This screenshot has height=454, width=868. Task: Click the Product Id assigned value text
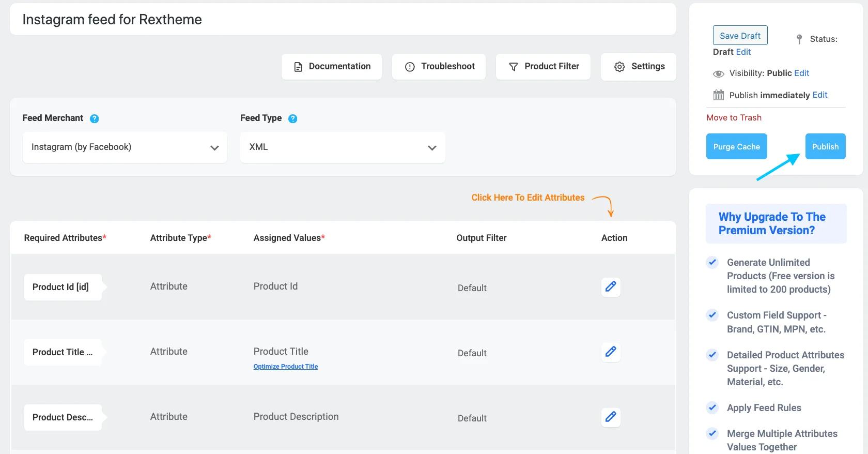coord(275,286)
